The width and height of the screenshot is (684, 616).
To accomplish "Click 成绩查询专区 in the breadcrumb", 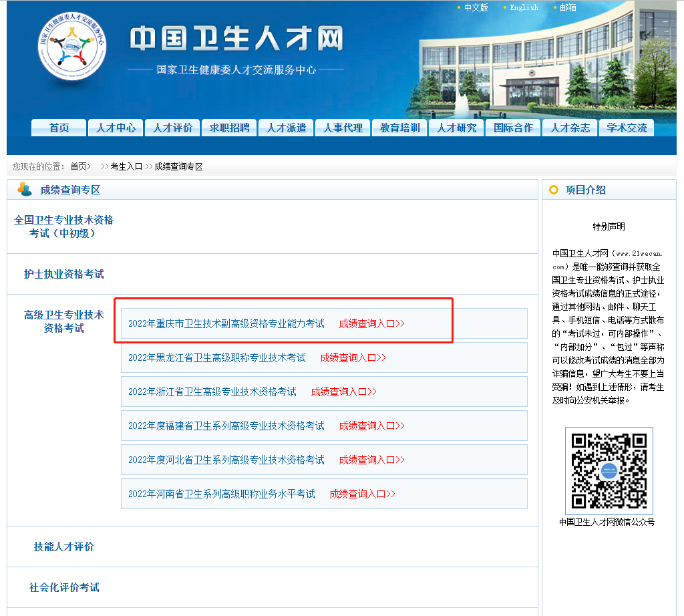I will pyautogui.click(x=178, y=166).
